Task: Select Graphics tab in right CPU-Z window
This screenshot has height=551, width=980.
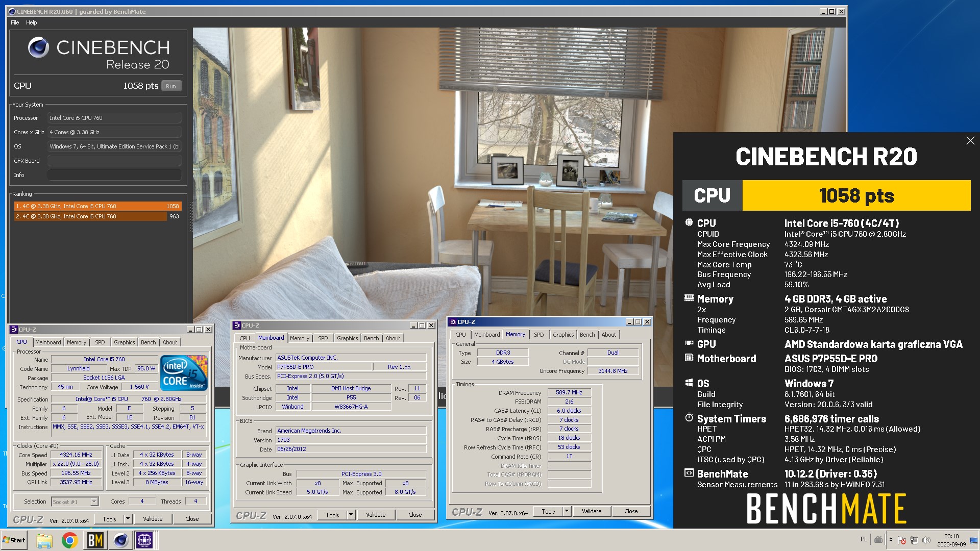Action: [563, 335]
